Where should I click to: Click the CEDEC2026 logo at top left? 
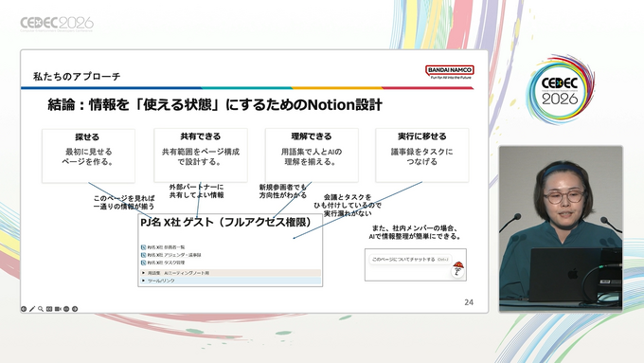[x=57, y=24]
